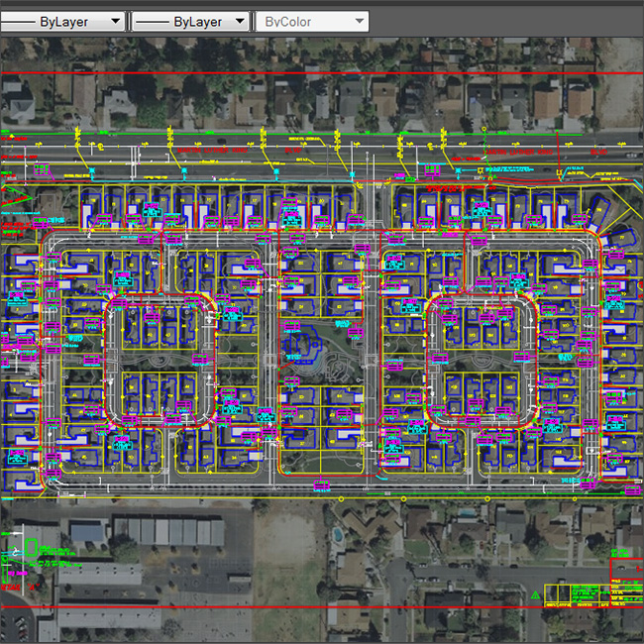Select the green triangle symbol beside title block

535,595
